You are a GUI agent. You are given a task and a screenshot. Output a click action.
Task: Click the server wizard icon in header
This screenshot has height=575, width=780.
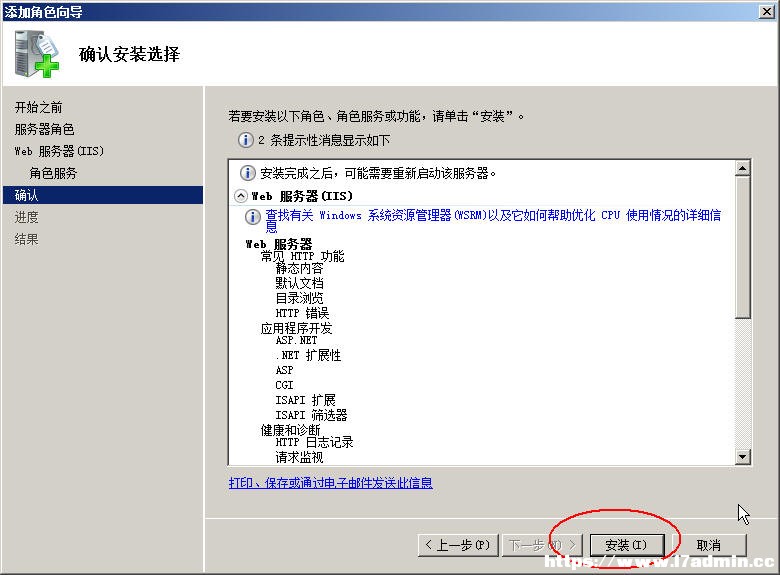click(37, 54)
